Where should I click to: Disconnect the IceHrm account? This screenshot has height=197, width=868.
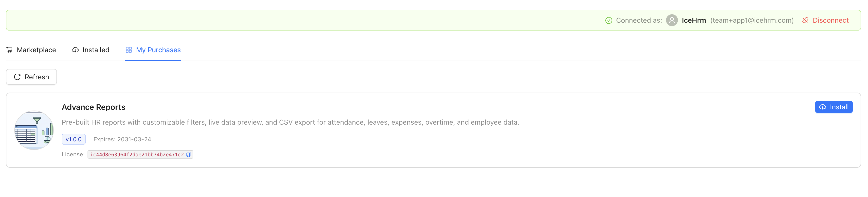(830, 20)
